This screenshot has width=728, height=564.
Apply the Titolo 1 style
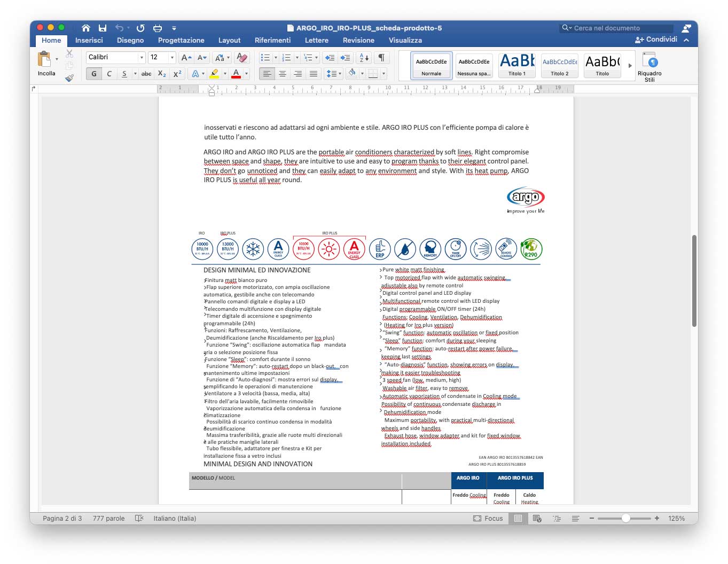click(516, 66)
